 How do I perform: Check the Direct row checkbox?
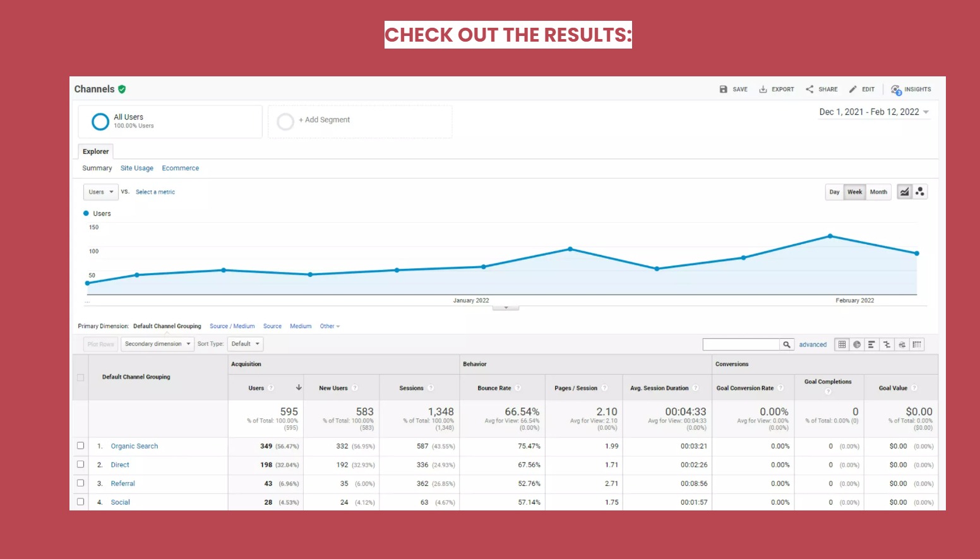[x=80, y=464]
